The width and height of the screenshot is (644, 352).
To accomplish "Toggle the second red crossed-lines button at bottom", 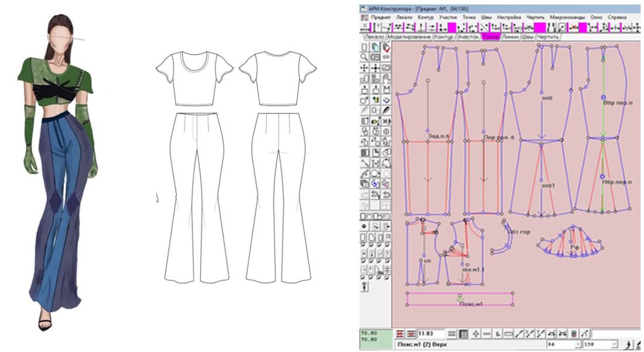I will coord(411,334).
